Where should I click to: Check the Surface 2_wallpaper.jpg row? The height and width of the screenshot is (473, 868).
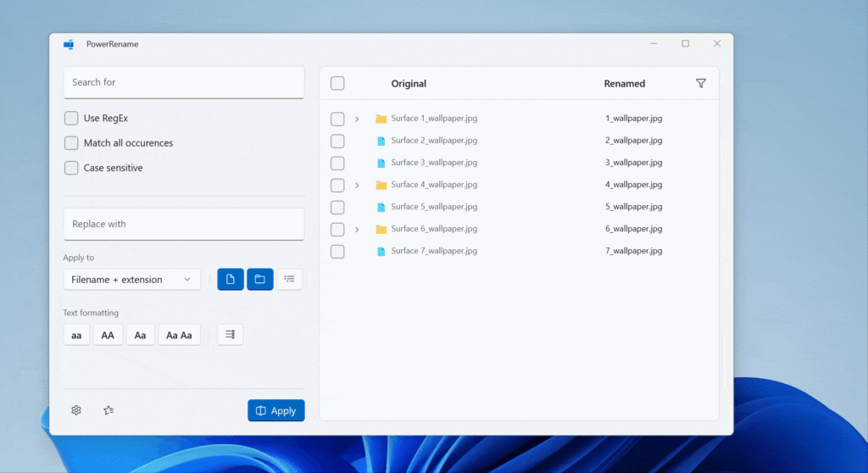[337, 141]
